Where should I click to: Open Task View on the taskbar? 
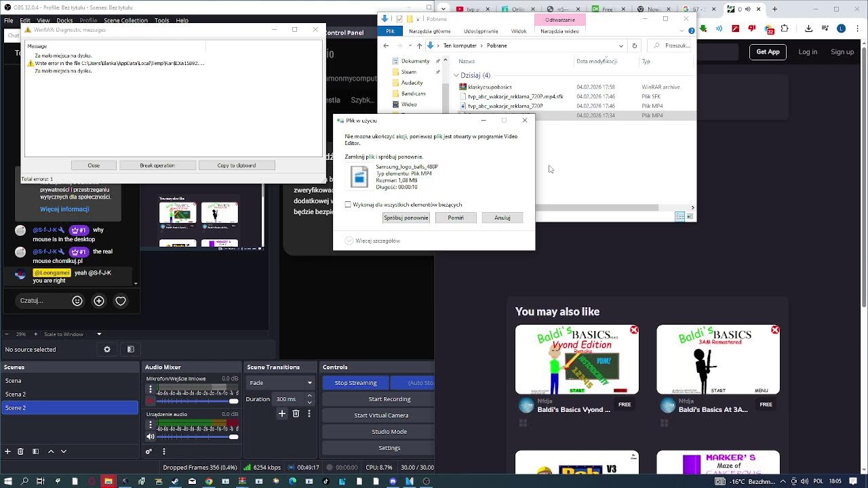pos(41,481)
